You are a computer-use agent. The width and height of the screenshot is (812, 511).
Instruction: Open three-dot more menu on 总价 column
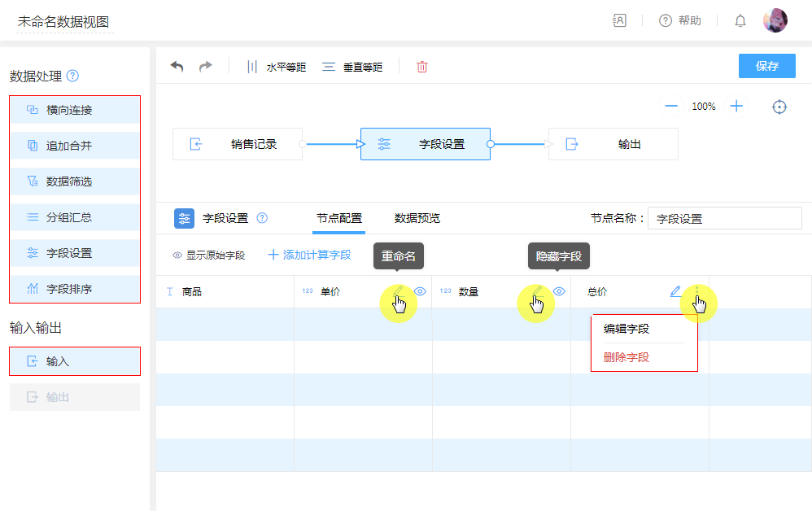coord(696,291)
